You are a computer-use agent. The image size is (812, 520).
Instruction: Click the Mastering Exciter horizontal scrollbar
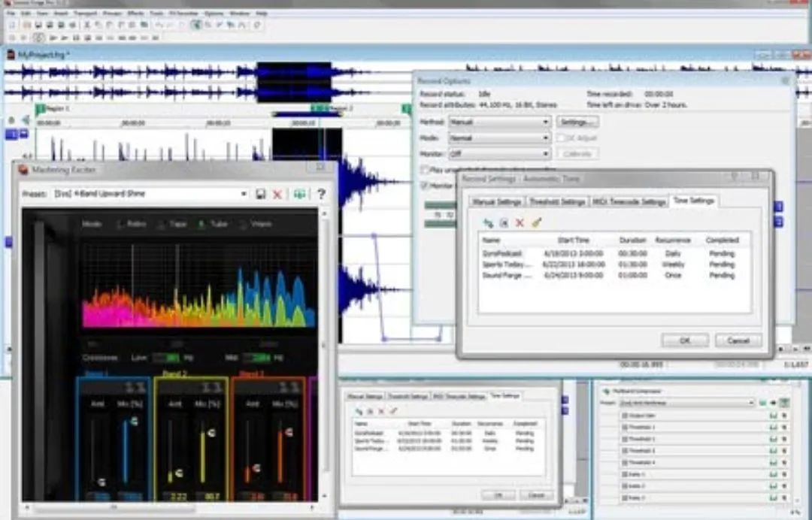169,509
